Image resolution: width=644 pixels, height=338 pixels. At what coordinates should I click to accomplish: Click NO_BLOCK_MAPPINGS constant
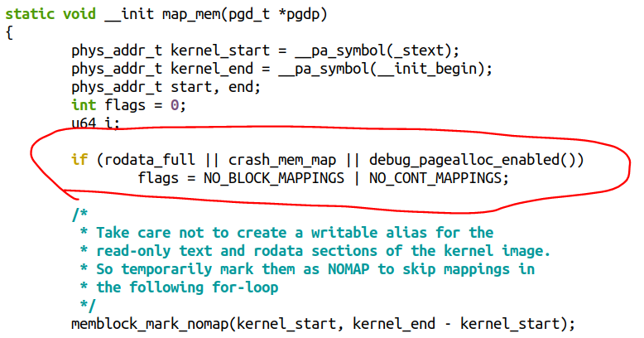[274, 178]
